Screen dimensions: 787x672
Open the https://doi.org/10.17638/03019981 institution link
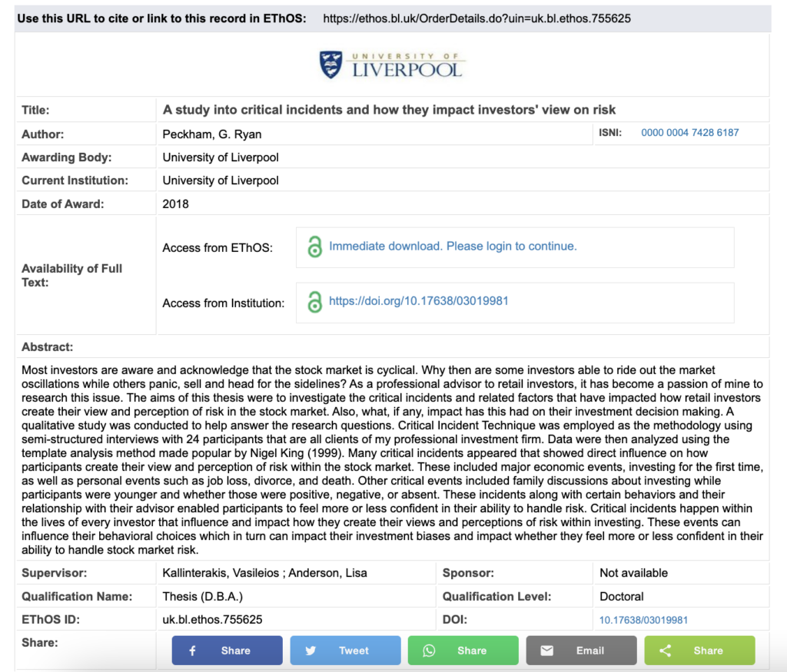coord(418,301)
